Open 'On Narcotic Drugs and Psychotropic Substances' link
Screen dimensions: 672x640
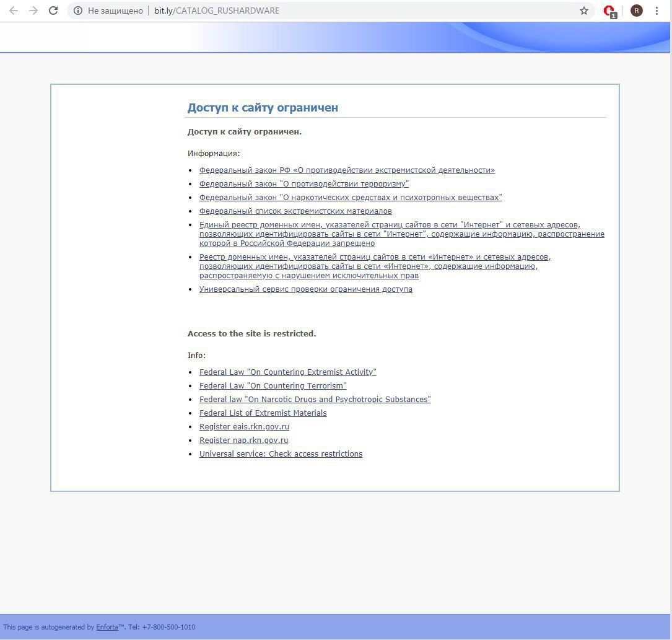[315, 400]
